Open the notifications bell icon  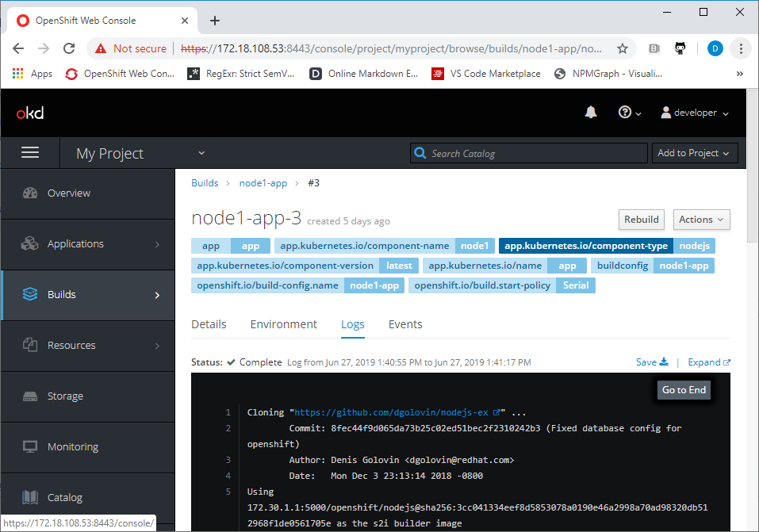(x=590, y=113)
